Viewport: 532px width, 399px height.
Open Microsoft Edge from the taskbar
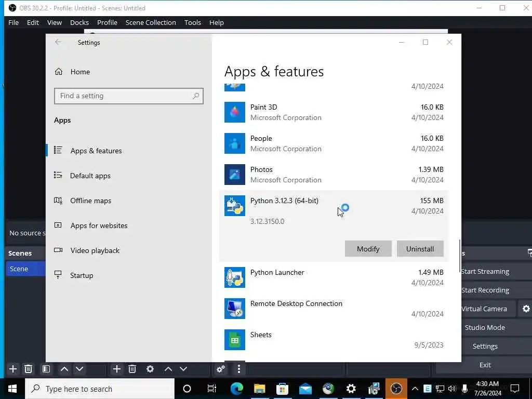[236, 389]
